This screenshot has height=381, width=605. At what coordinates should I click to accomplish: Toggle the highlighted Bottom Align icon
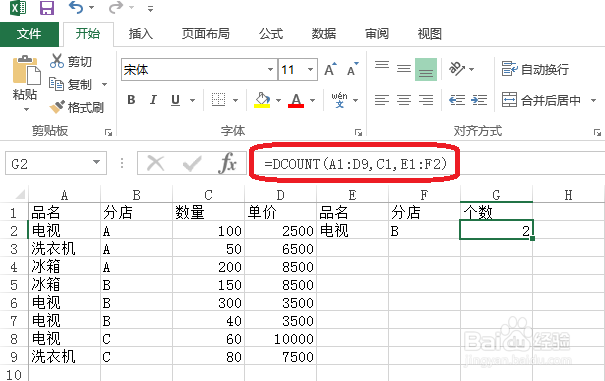click(426, 69)
